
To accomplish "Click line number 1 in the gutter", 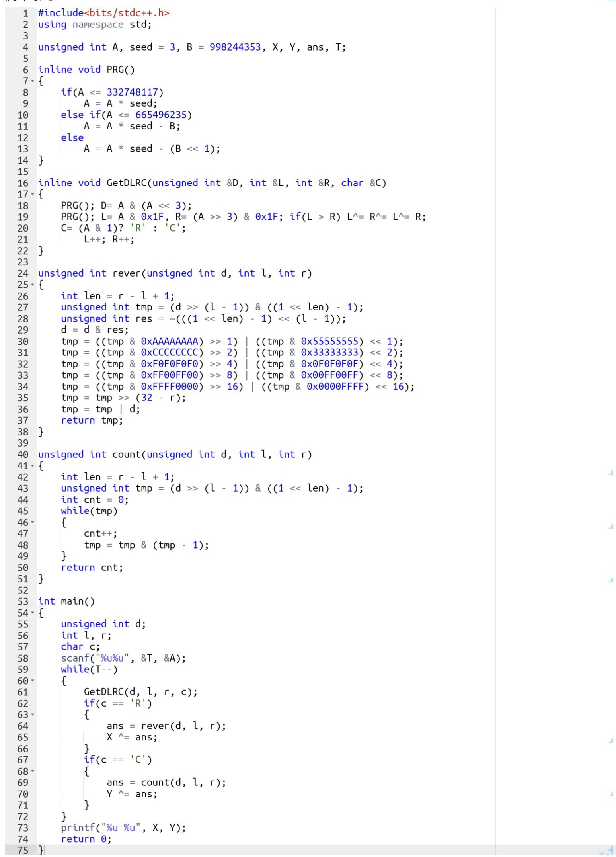I will tap(25, 13).
